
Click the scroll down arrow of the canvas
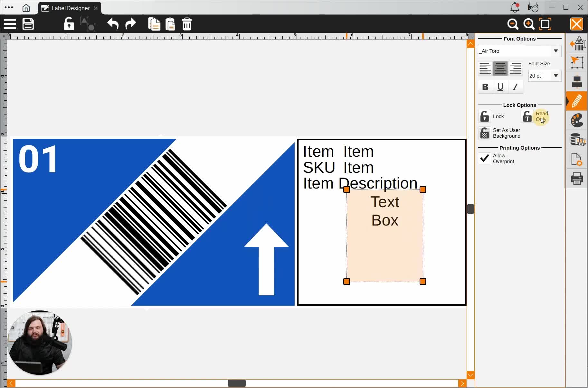tap(470, 375)
